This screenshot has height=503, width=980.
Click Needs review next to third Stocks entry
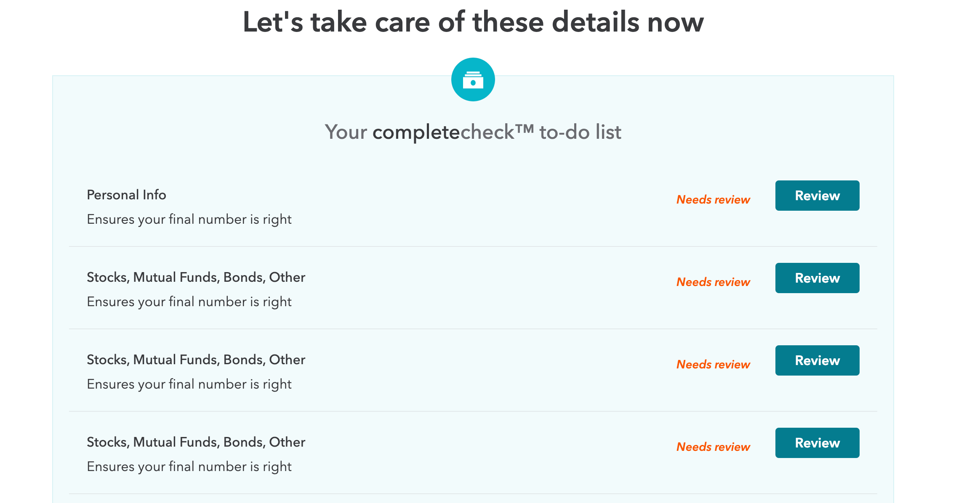pyautogui.click(x=713, y=364)
